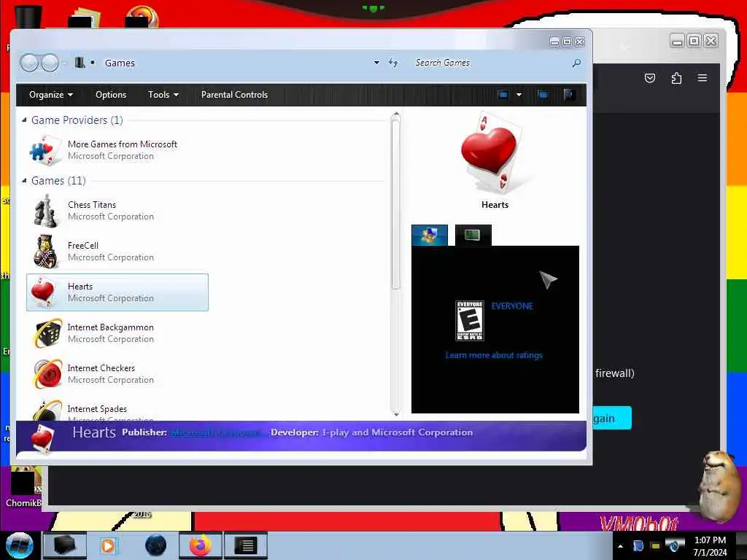747x560 pixels.
Task: Switch to the ratings tab in preview
Action: 429,236
